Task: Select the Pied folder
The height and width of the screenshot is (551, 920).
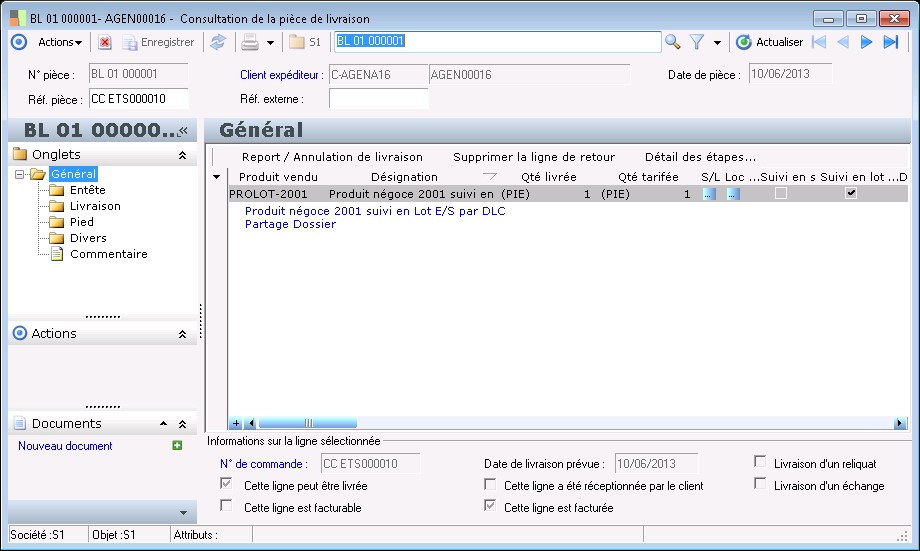Action: tap(82, 222)
